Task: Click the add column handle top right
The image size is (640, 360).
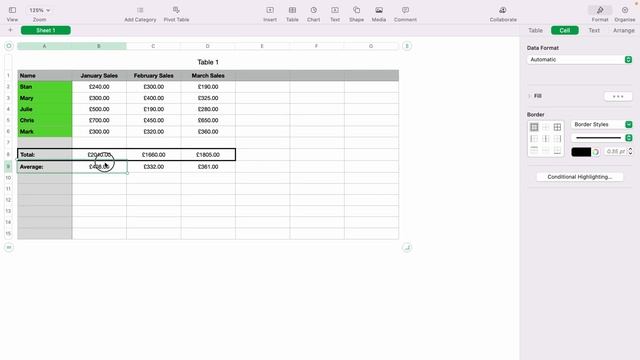Action: (407, 46)
